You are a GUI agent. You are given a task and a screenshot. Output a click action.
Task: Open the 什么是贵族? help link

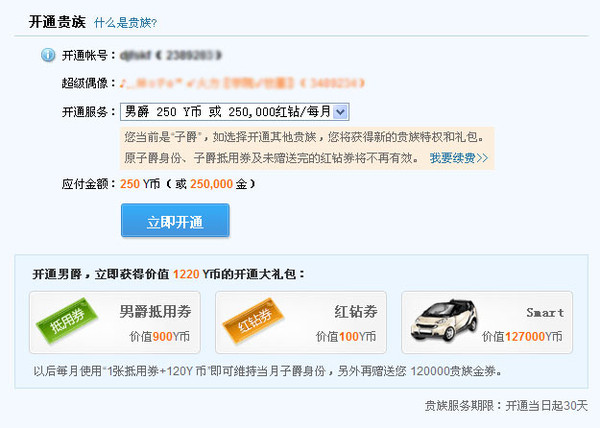[x=125, y=22]
